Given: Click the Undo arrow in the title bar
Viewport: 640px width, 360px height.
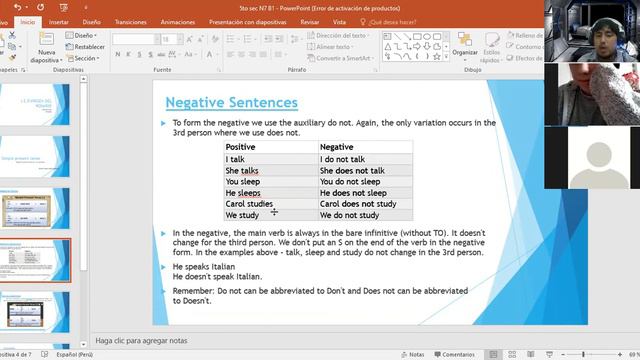Looking at the screenshot, I should coord(17,7).
